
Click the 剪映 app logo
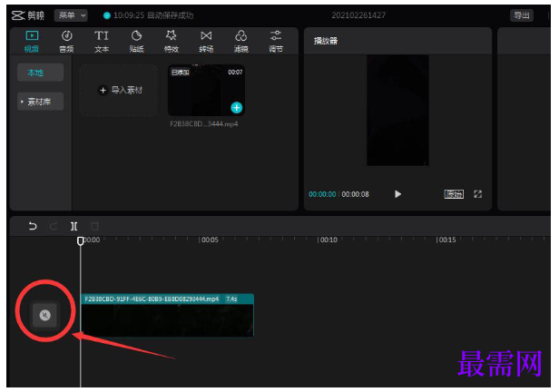28,15
